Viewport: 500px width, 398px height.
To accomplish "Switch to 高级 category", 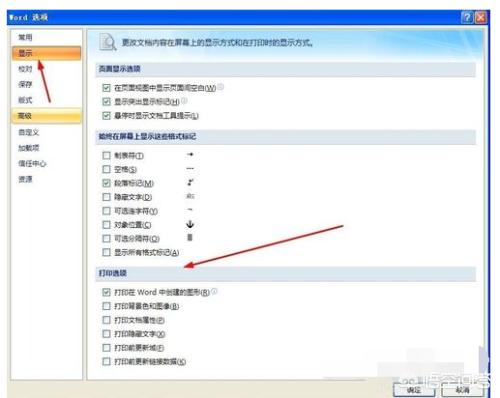I will (x=46, y=116).
